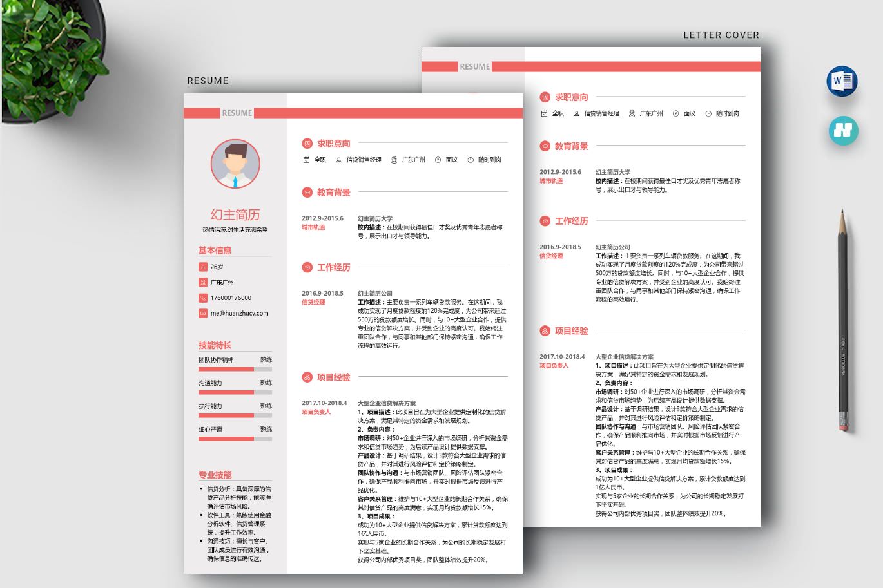Screen dimensions: 883x588
Task: Click the 全职 icon on front RESUME page
Action: (306, 160)
